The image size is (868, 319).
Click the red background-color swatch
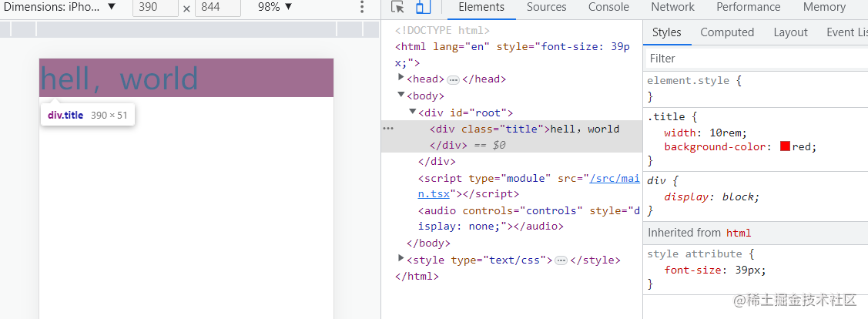(785, 146)
